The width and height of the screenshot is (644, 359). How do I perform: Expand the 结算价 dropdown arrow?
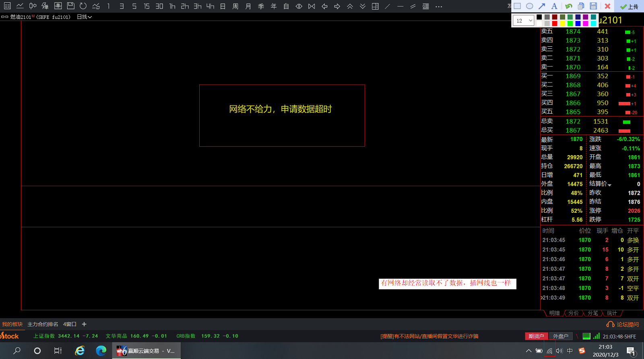(x=610, y=185)
